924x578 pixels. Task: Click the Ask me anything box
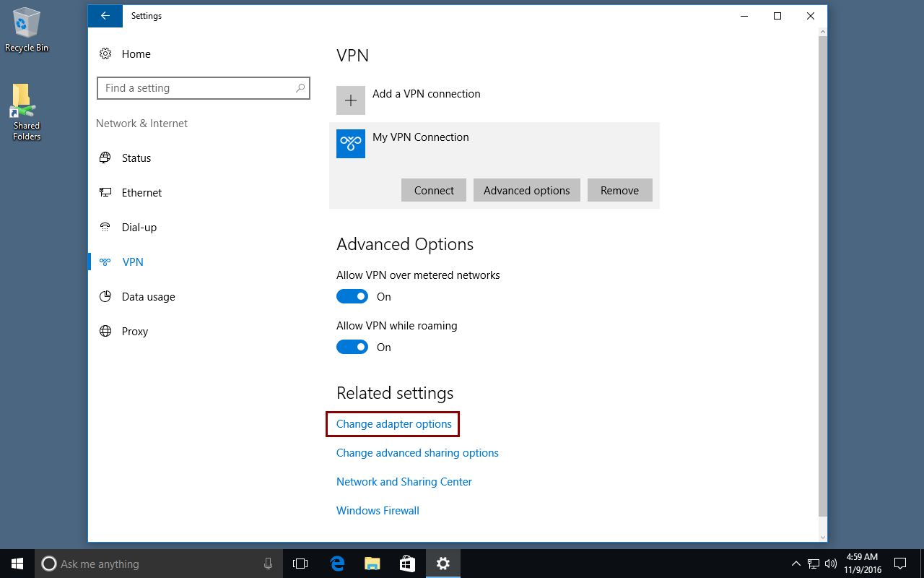(x=159, y=564)
